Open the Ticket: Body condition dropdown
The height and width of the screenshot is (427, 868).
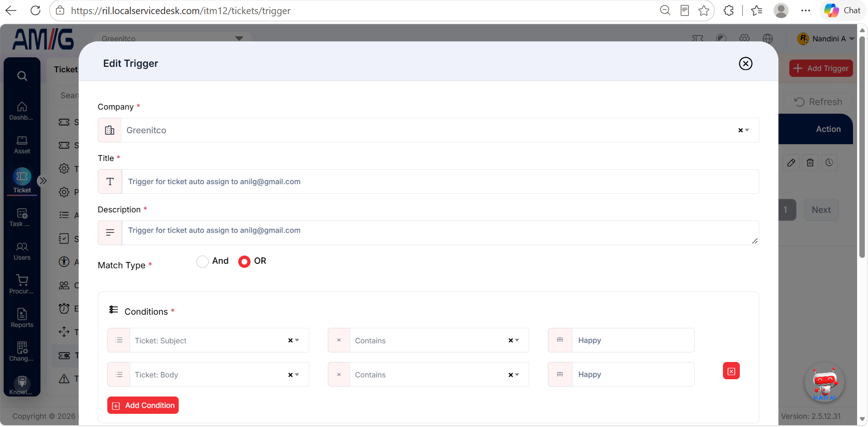[x=208, y=375]
